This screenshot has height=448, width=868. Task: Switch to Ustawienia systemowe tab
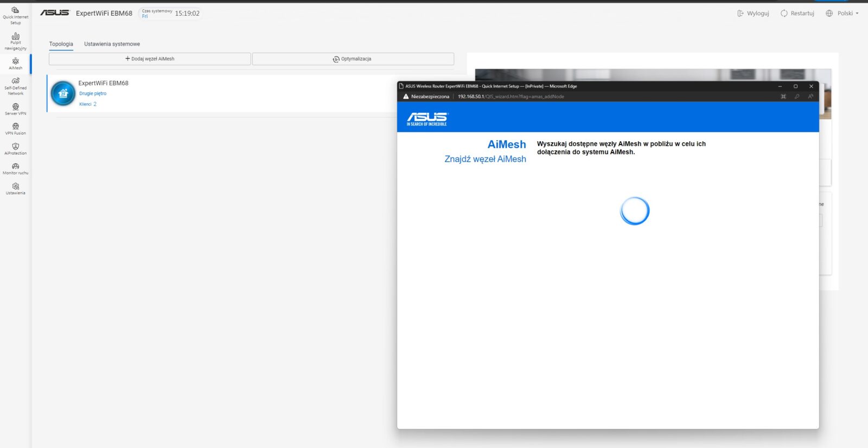[x=112, y=44]
